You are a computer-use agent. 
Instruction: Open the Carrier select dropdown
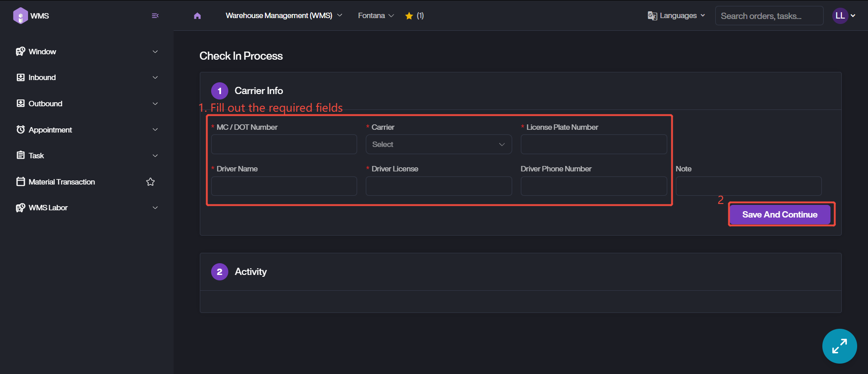(x=438, y=144)
